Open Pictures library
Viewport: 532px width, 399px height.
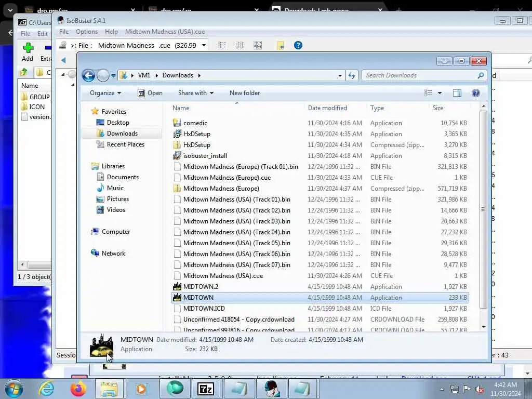pos(118,199)
